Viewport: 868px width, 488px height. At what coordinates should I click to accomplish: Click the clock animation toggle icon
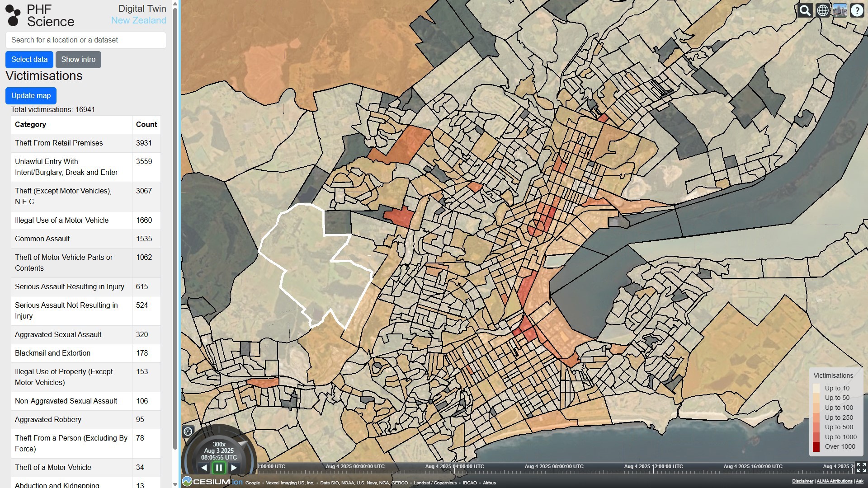pos(188,431)
